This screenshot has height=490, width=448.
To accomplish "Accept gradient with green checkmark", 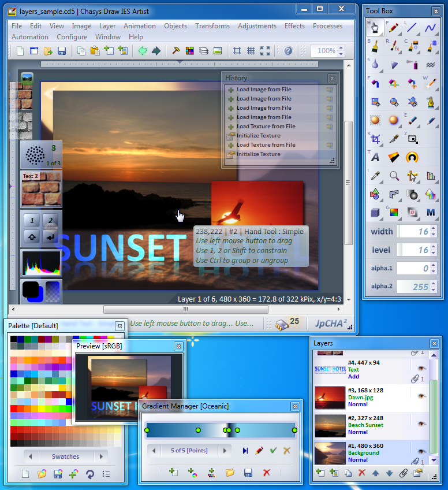I will coord(273,451).
